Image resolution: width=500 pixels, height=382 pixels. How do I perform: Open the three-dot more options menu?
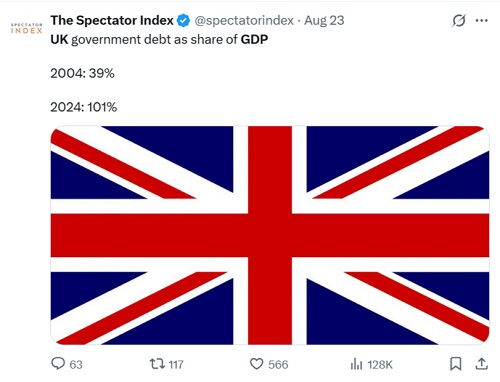pyautogui.click(x=482, y=21)
